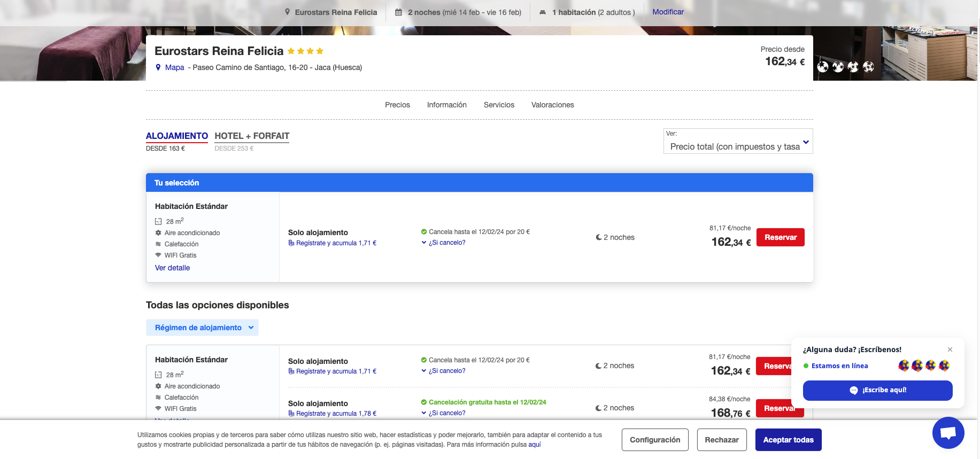
Task: Close the ¿Alguna duda? chat popup
Action: (950, 349)
